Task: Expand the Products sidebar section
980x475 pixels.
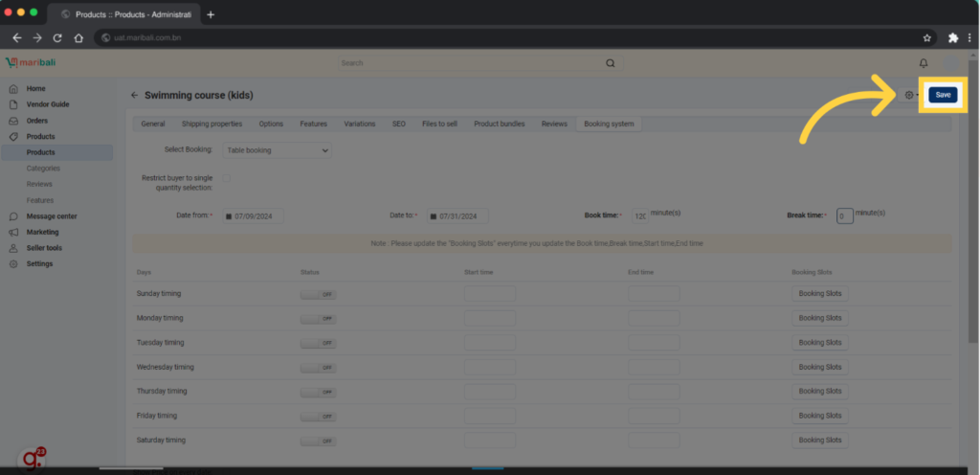Action: [40, 137]
